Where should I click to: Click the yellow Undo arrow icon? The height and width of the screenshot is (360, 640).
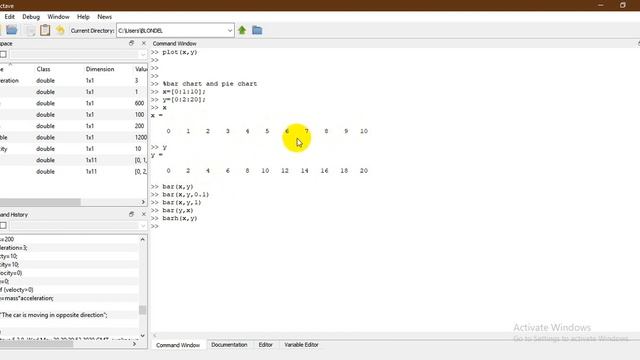click(x=60, y=30)
